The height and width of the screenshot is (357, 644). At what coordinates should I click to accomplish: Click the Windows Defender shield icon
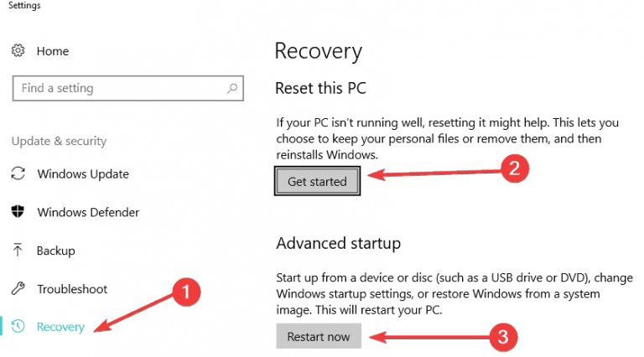[x=18, y=211]
